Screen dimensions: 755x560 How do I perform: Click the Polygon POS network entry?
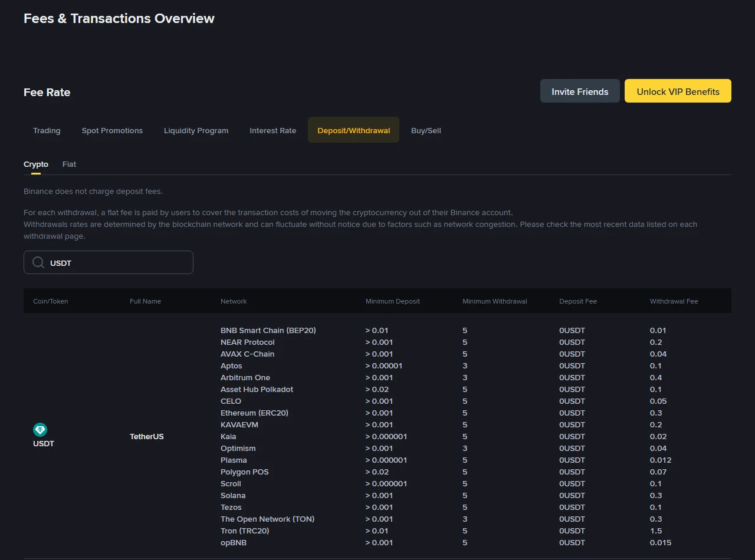244,472
